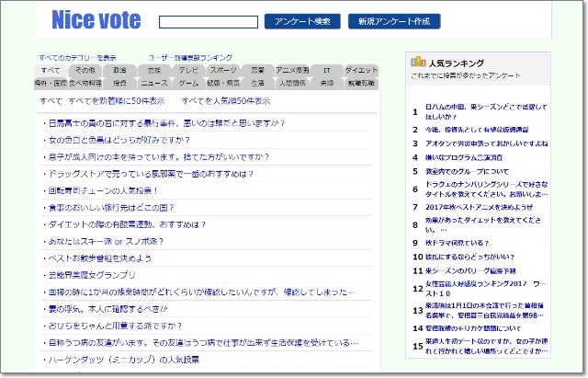This screenshot has width=588, height=378.
Task: Choose the ゲーム category tab
Action: coord(188,83)
